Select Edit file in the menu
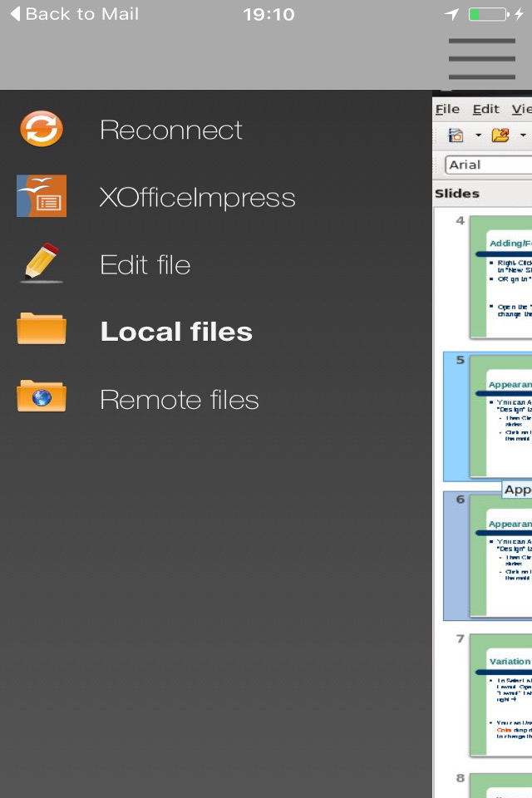532x798 pixels. point(145,264)
